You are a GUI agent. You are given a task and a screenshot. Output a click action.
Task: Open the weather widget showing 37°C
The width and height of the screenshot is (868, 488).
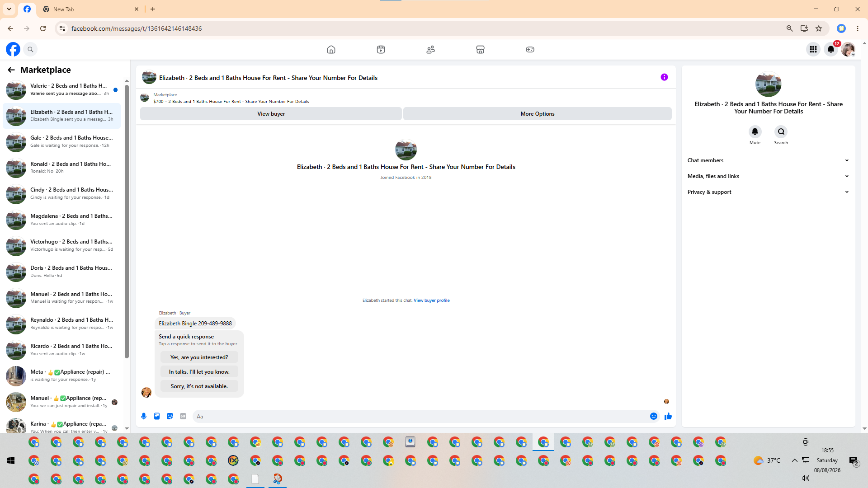click(x=767, y=460)
